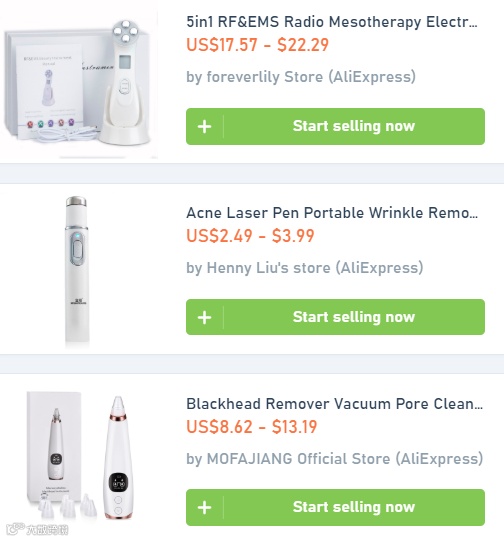Click the US$17.57 - $22.29 price
The height and width of the screenshot is (541, 504).
(257, 45)
